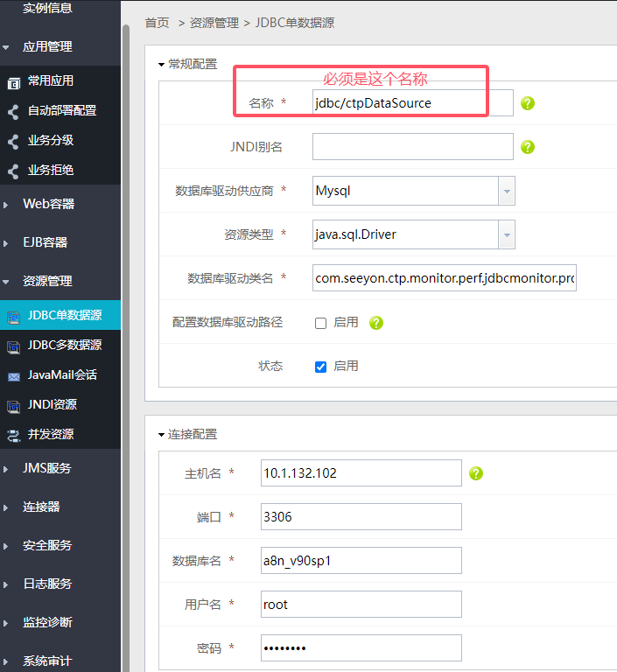The image size is (617, 672).
Task: Click the 密码 password field
Action: pyautogui.click(x=361, y=648)
